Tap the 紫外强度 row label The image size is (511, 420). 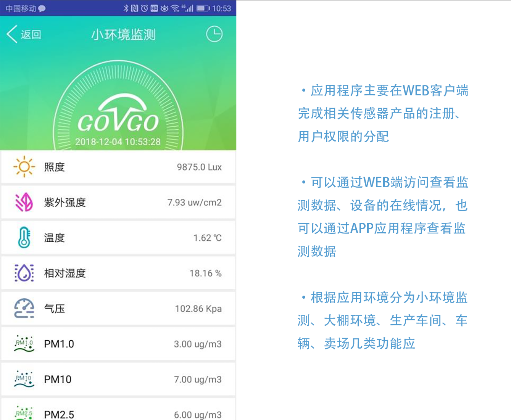65,203
